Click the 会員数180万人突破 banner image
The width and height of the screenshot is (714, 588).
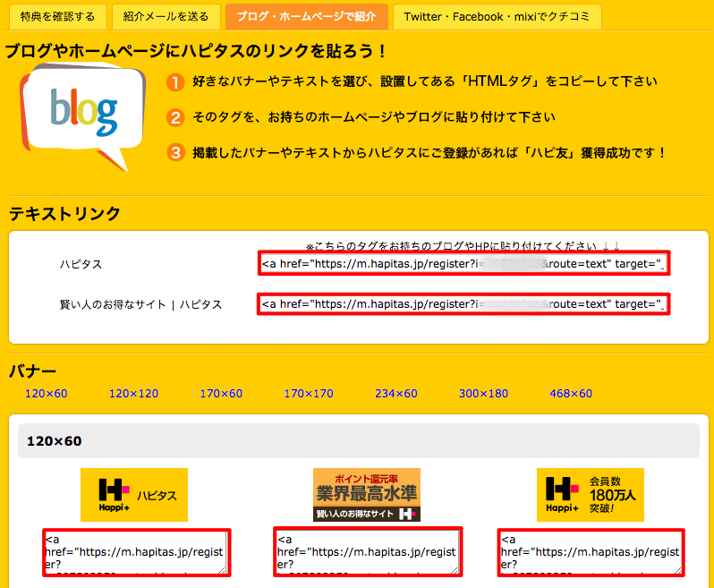tap(591, 495)
